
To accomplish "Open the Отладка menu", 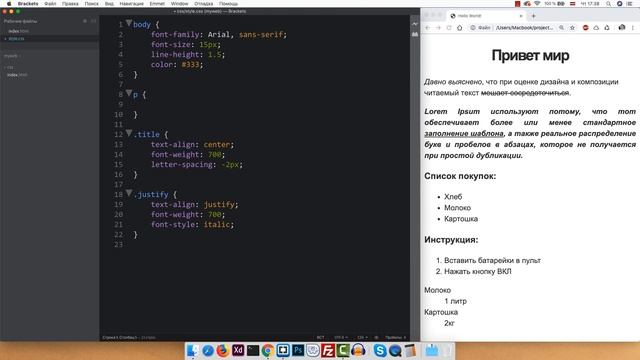I will [x=203, y=3].
